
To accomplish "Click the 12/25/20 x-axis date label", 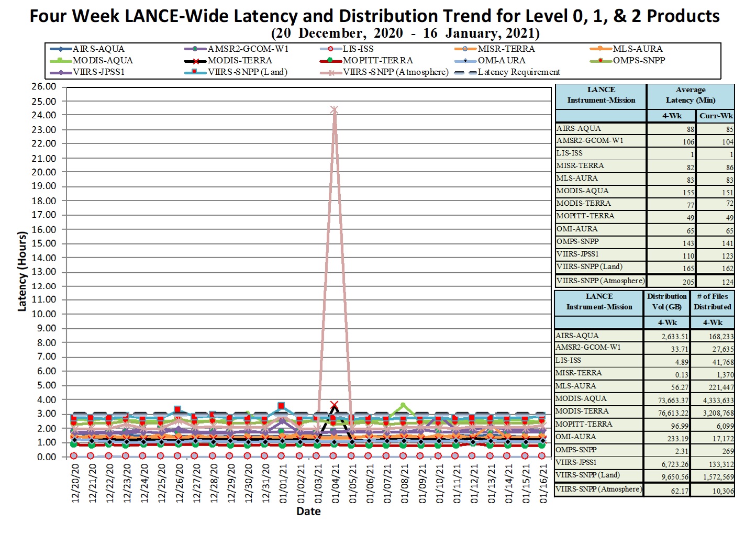I will click(162, 483).
